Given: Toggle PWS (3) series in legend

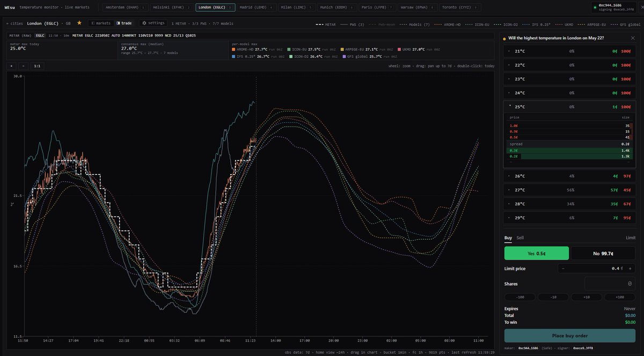Looking at the screenshot, I should [352, 24].
